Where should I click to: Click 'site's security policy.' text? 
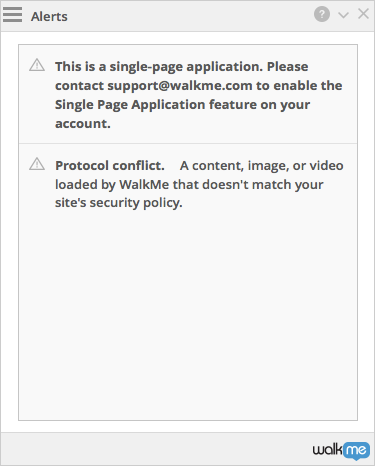pos(119,203)
